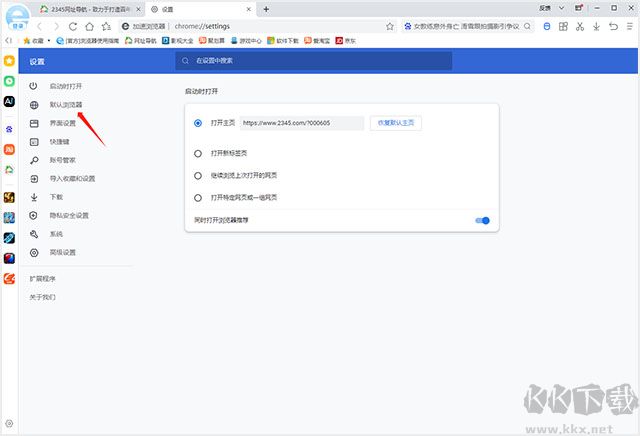This screenshot has width=640, height=436.
Task: Open the green circle sidebar icon
Action: pos(9,81)
